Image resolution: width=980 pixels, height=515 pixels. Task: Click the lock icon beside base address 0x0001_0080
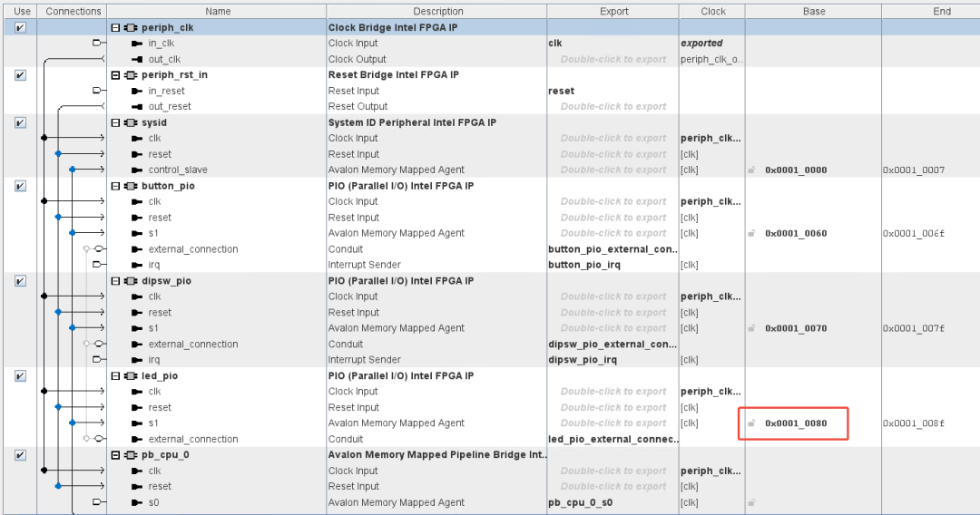pos(752,423)
